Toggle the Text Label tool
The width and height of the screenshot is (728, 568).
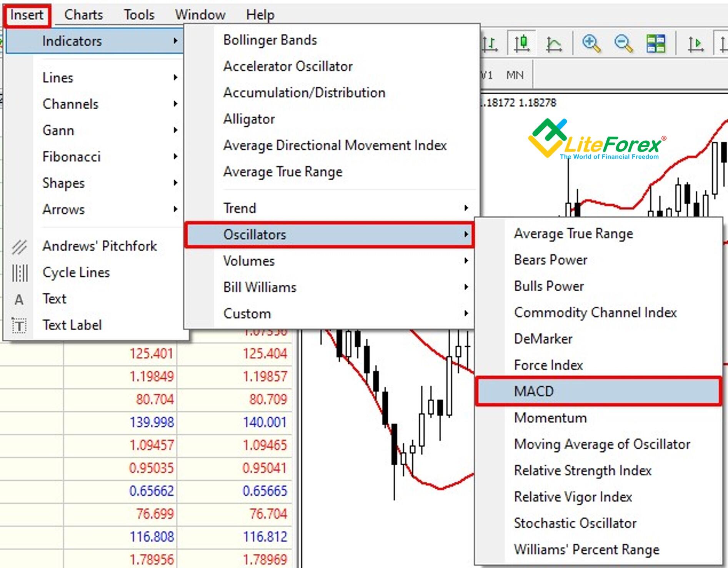click(x=18, y=325)
